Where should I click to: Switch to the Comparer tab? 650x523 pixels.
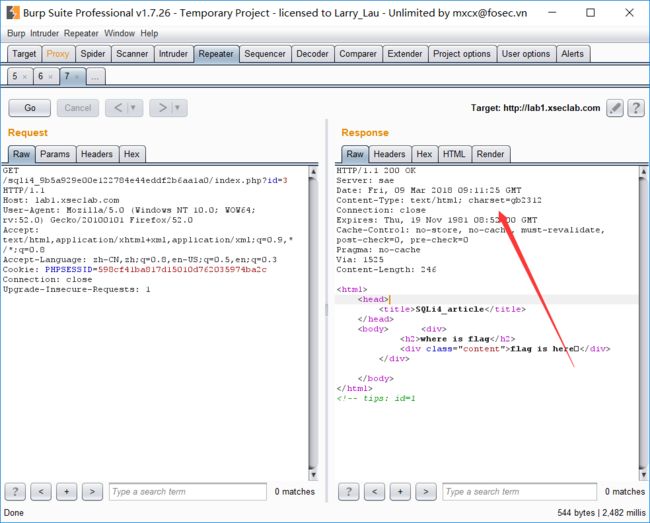(x=358, y=54)
